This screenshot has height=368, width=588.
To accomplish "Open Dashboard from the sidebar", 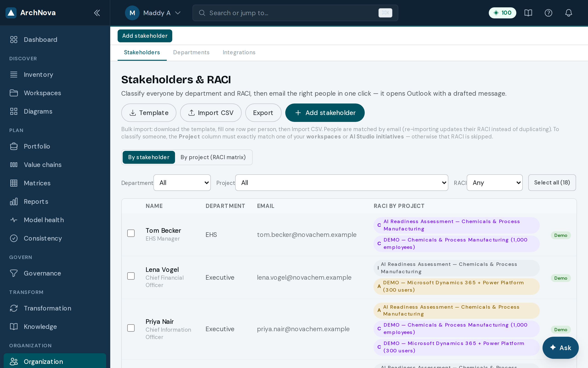I will pyautogui.click(x=55, y=40).
